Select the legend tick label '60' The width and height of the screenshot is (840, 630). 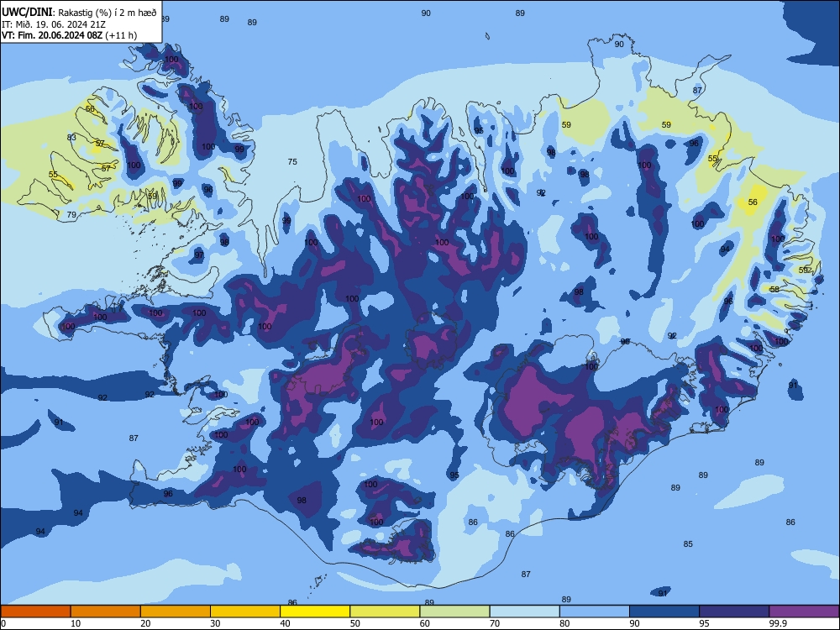pos(425,623)
